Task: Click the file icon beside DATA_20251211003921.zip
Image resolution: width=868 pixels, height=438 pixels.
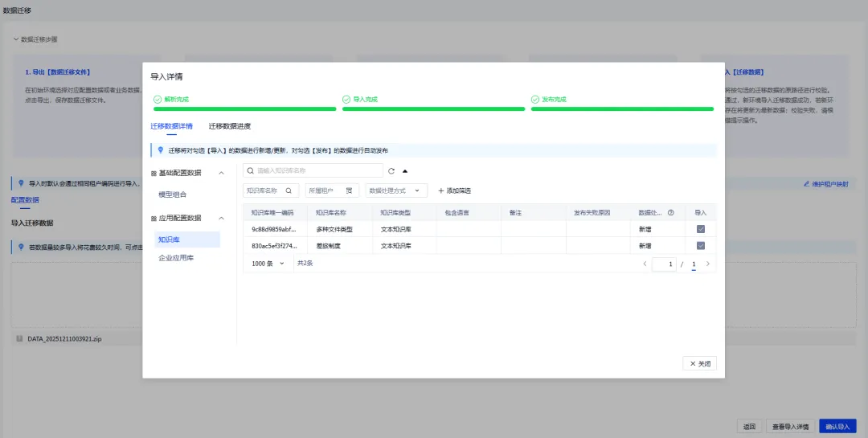Action: 20,338
